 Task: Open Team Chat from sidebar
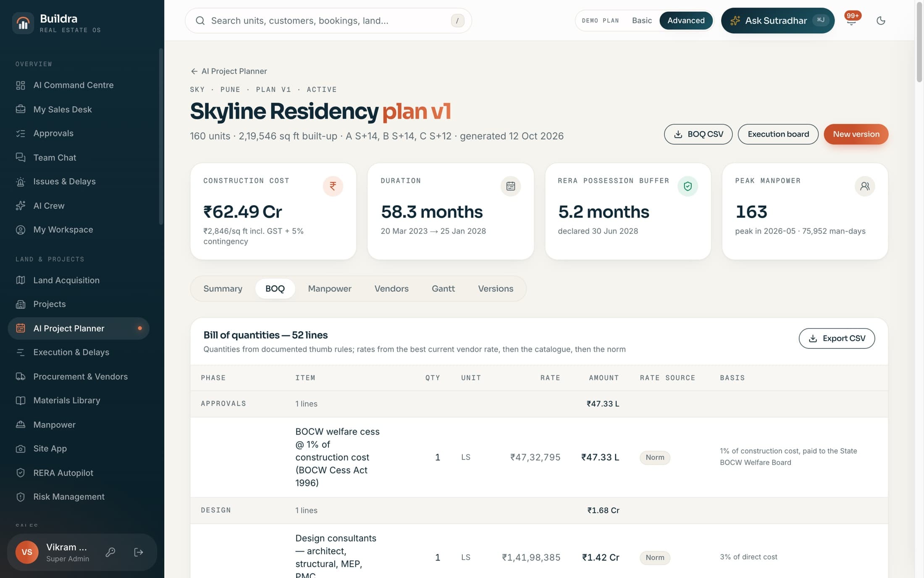coord(79,158)
